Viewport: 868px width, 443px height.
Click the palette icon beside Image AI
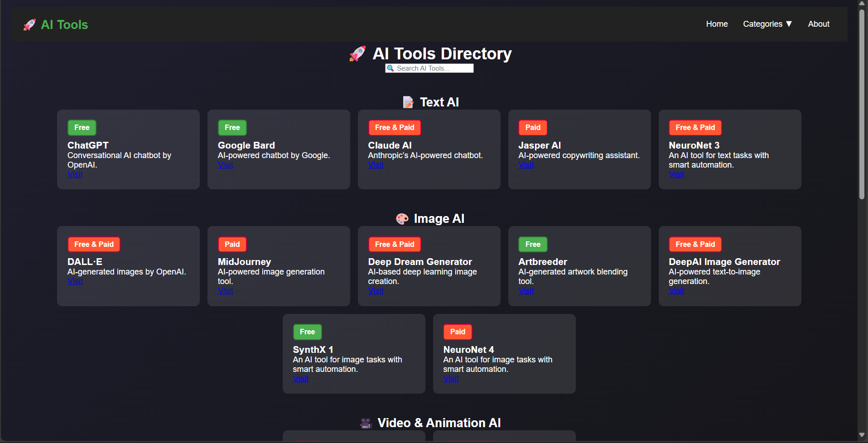[402, 219]
